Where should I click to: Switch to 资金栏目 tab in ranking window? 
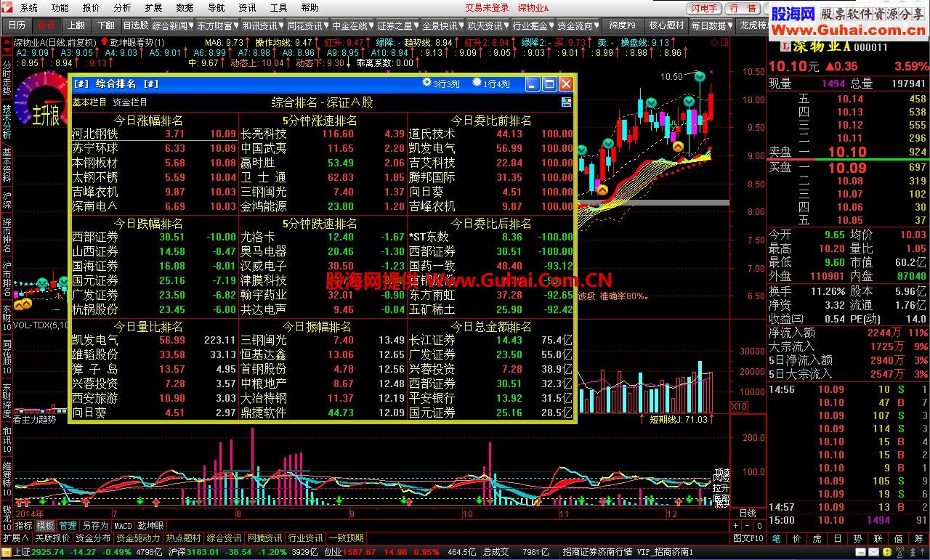point(129,102)
